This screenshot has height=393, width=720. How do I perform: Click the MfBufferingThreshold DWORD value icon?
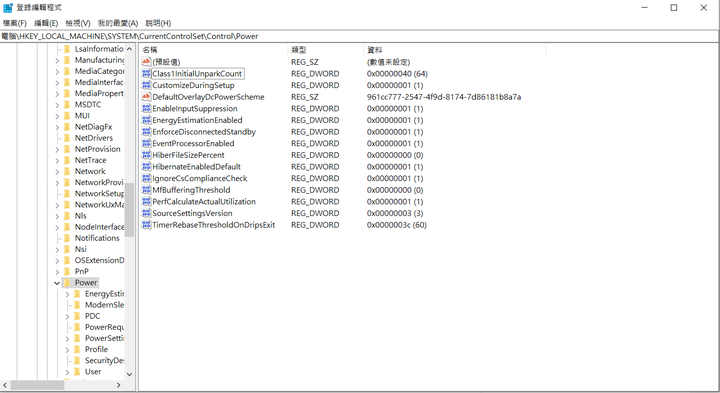point(146,190)
